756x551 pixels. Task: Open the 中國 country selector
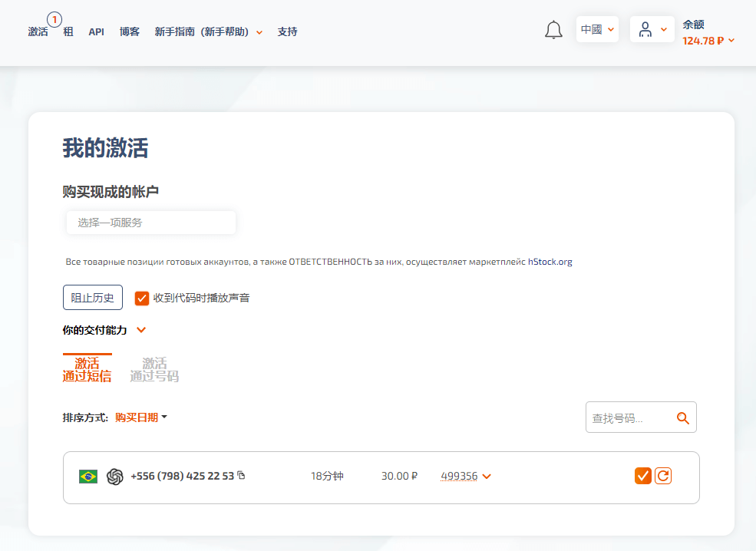(x=597, y=28)
